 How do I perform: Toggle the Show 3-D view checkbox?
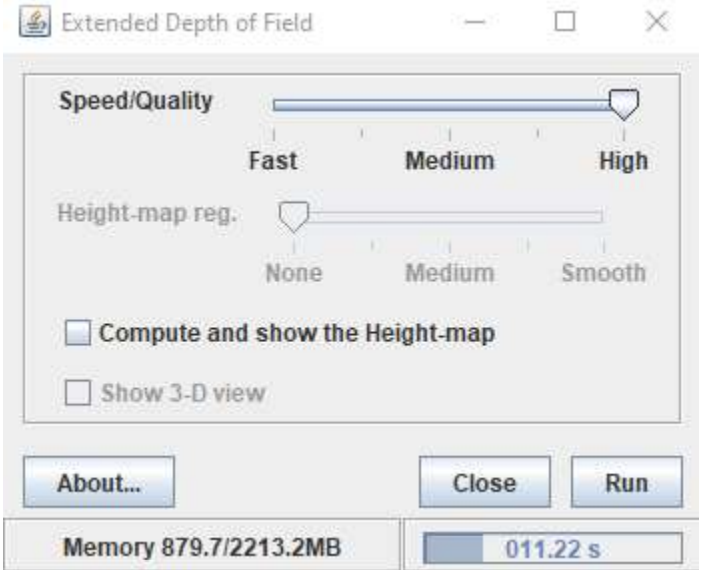pos(78,392)
